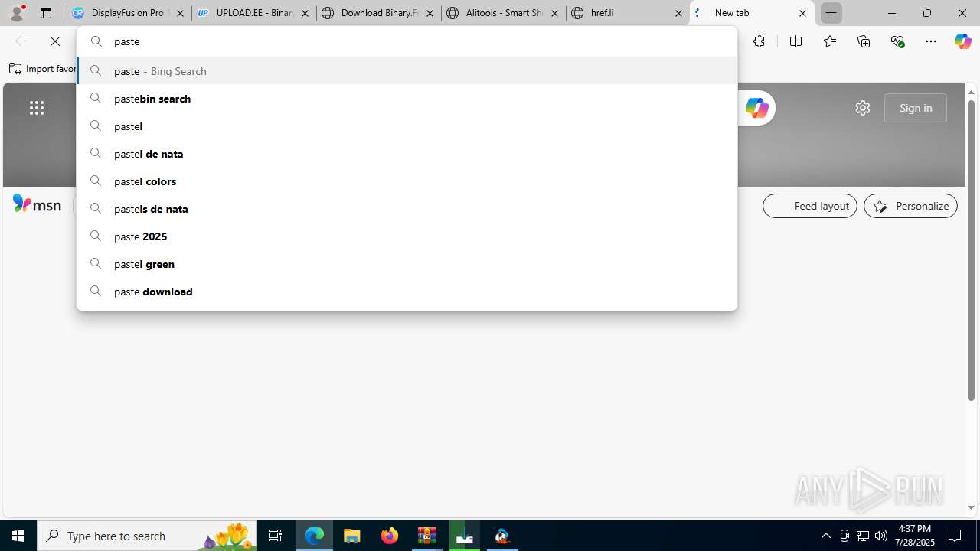Toggle split screen view icon
Screen dimensions: 980x551
795,41
